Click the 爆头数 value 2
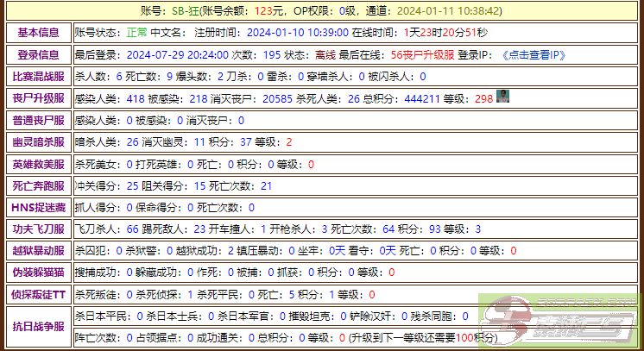Viewport: 644px width, 351px height. pyautogui.click(x=220, y=77)
